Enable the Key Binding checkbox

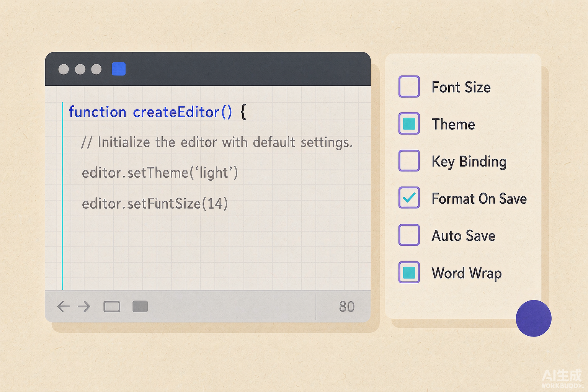[409, 160]
